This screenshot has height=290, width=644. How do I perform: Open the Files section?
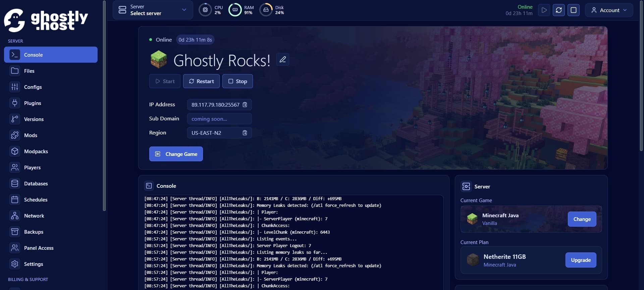tap(51, 71)
